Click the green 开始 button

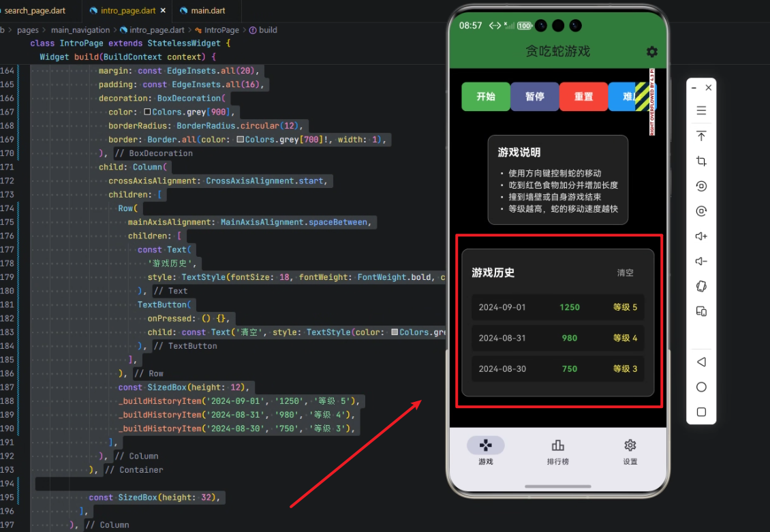(485, 97)
